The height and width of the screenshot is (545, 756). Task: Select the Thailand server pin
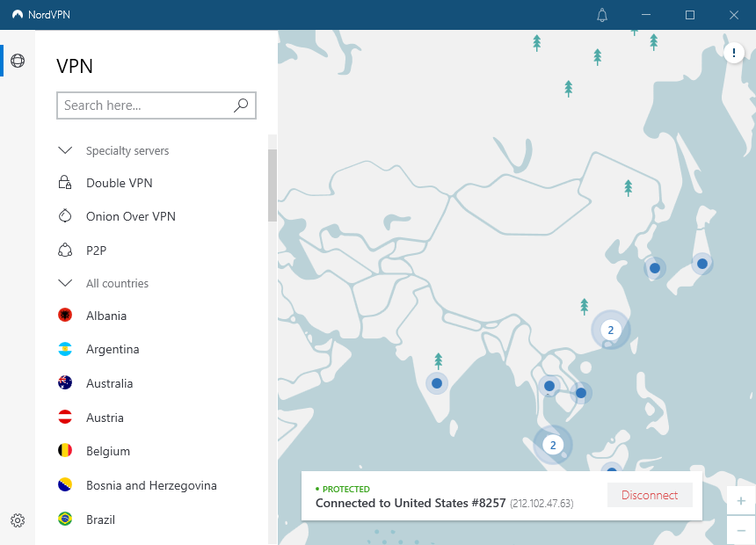click(x=549, y=386)
